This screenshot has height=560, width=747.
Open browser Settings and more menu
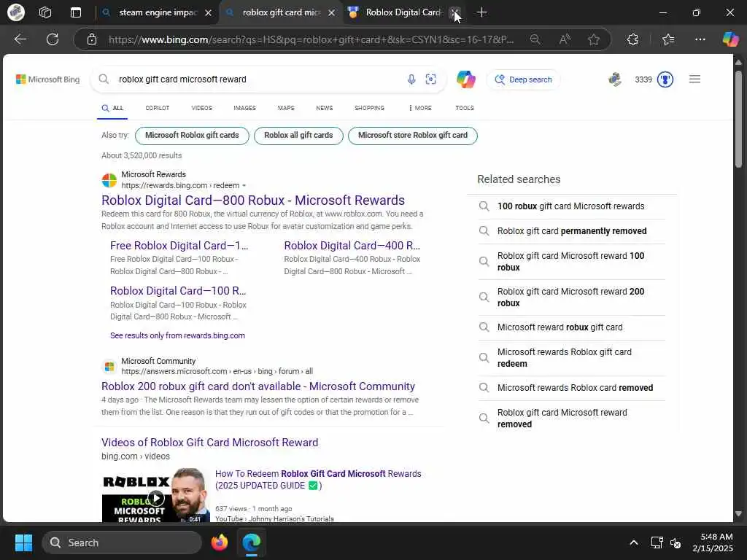700,39
